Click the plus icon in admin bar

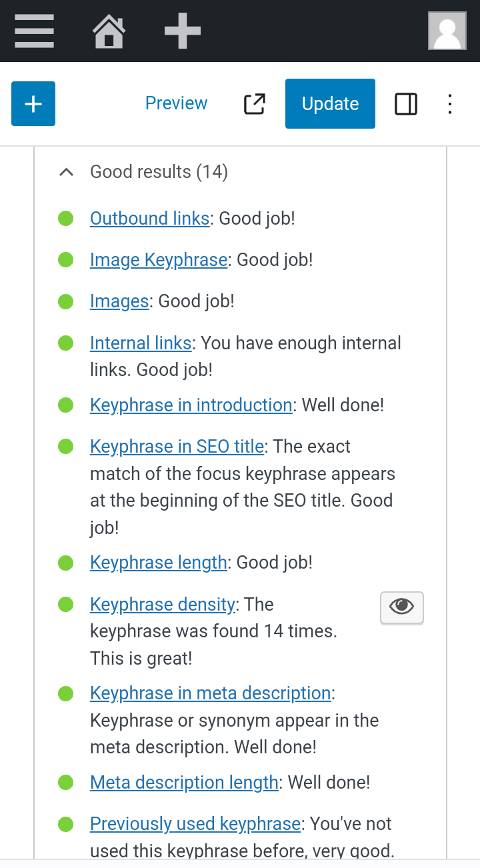click(x=182, y=31)
